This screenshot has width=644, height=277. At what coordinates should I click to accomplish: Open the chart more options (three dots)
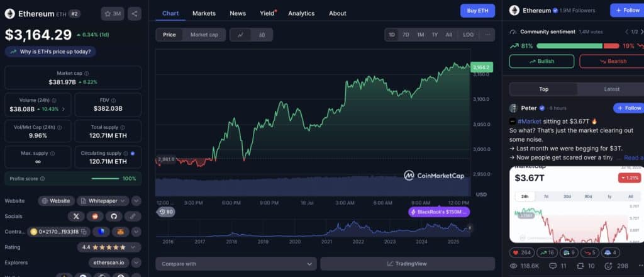(487, 35)
